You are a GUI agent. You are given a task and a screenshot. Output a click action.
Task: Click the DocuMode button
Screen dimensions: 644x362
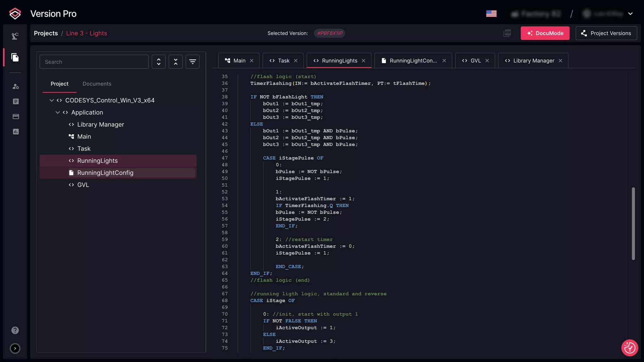545,33
